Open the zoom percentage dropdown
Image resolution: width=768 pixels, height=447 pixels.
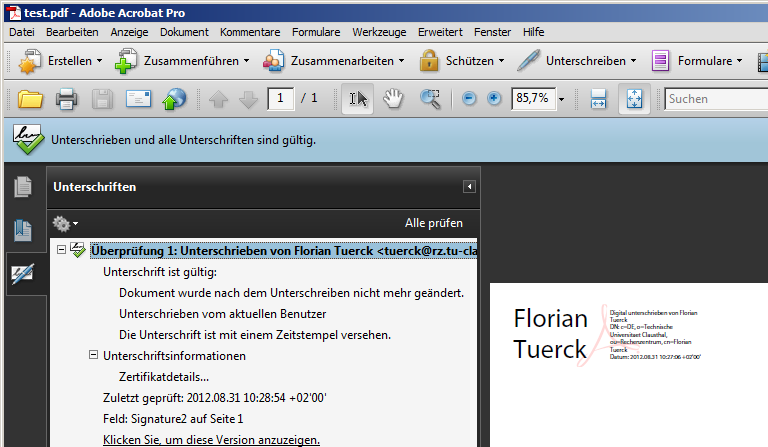click(x=562, y=99)
